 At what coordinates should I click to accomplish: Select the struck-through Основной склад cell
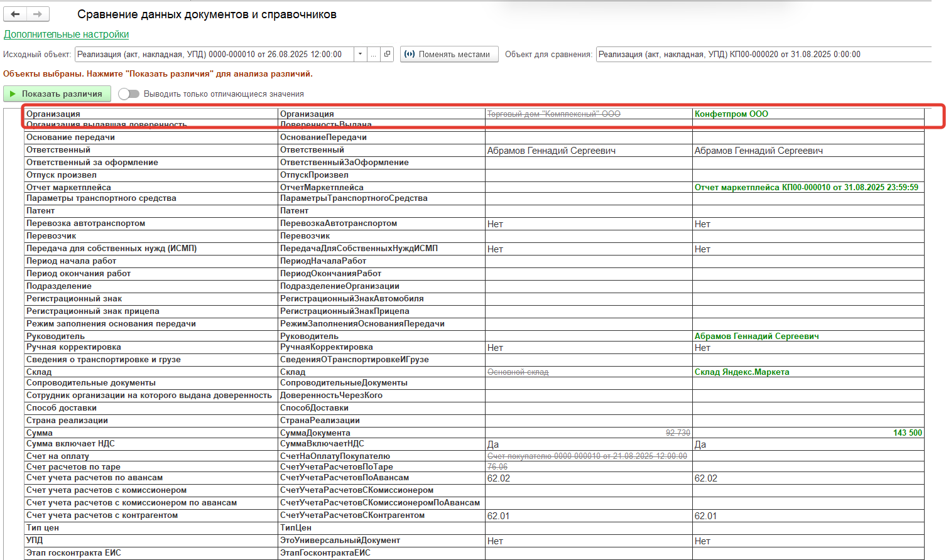589,372
